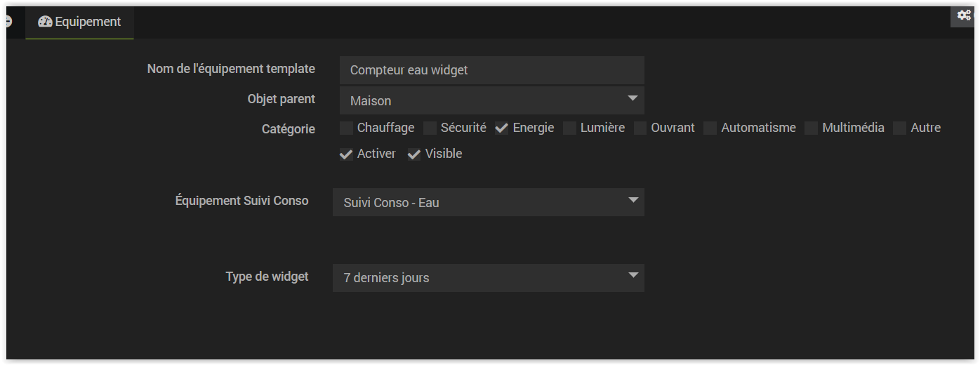Disable the Activer checkbox

[x=346, y=154]
